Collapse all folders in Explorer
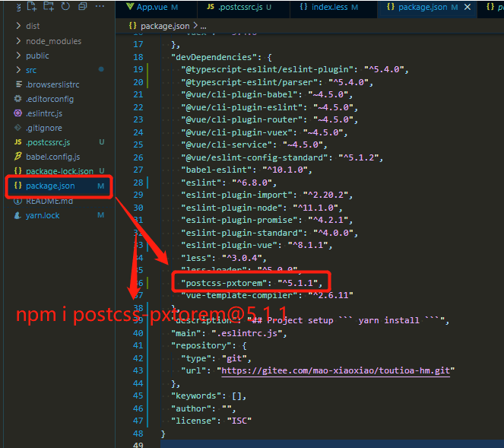504x448 pixels. (83, 6)
